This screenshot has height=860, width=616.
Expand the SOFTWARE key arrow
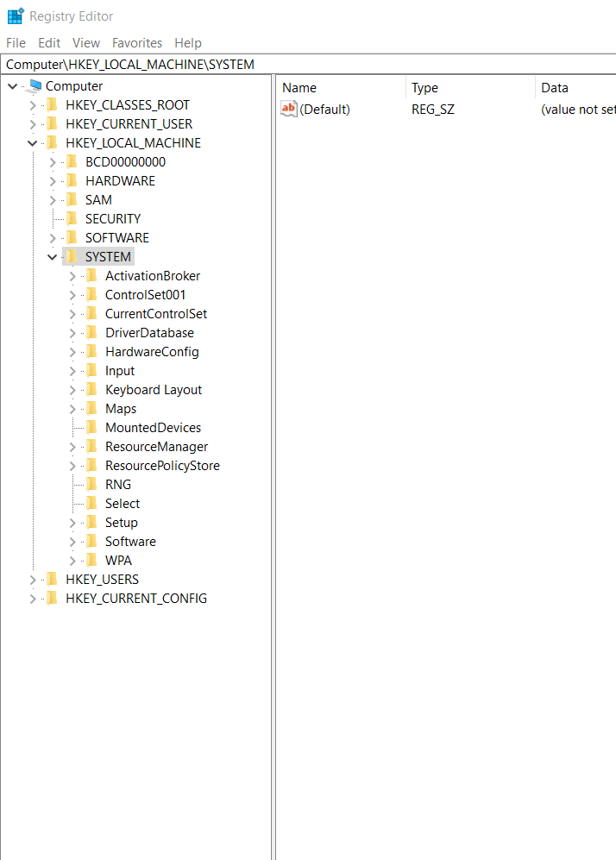[x=52, y=238]
